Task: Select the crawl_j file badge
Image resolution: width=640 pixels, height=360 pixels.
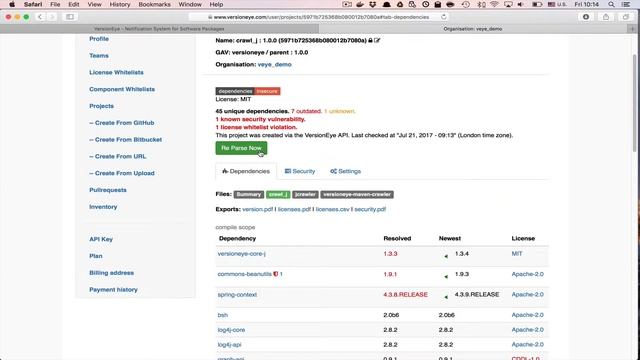Action: click(278, 195)
